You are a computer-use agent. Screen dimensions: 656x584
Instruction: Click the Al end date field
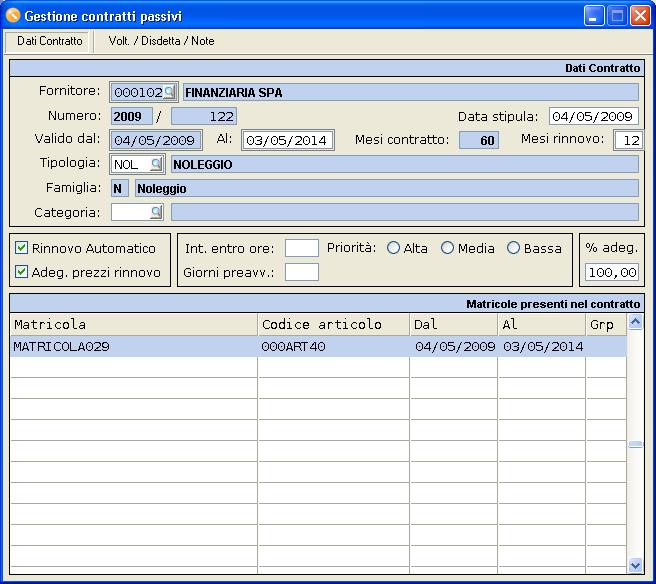click(x=287, y=140)
